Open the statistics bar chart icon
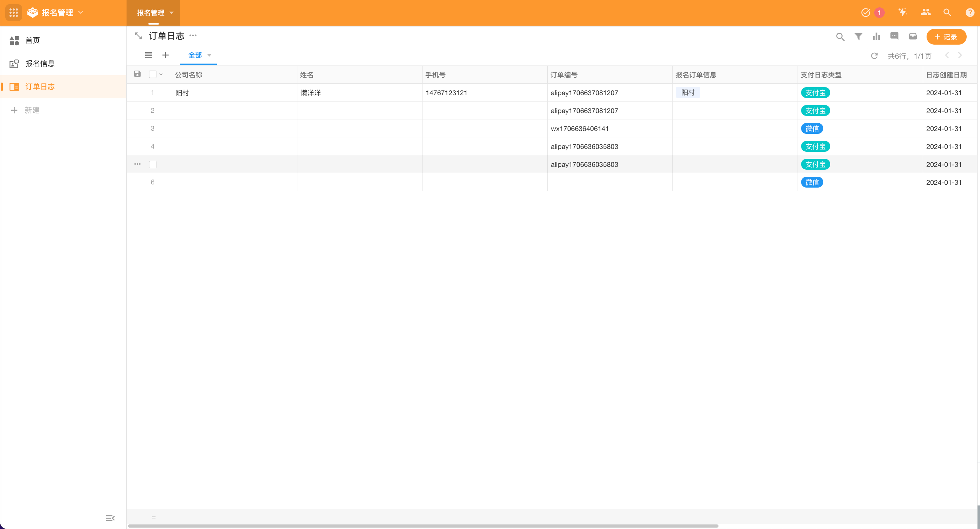980x529 pixels. pos(877,37)
